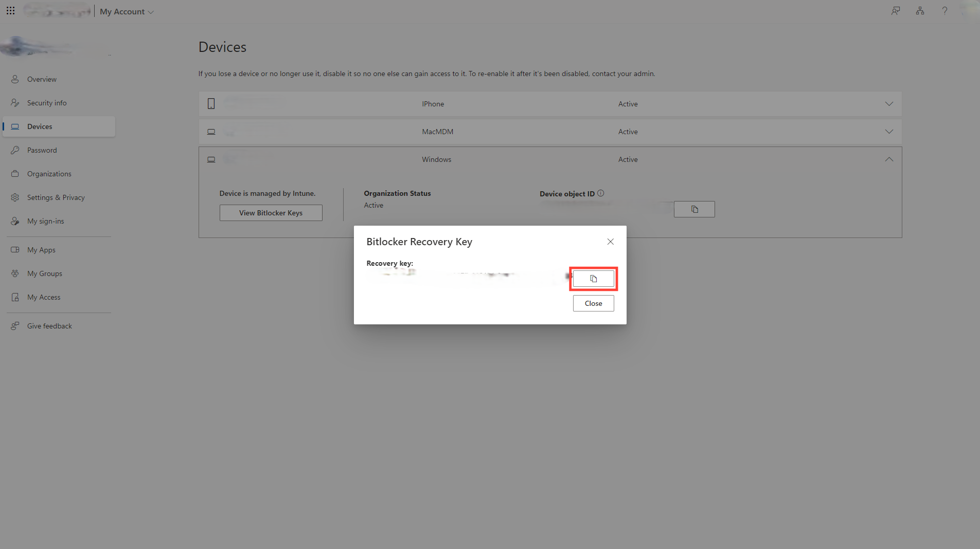Viewport: 980px width, 549px height.
Task: Copy the Device object ID
Action: pos(693,209)
